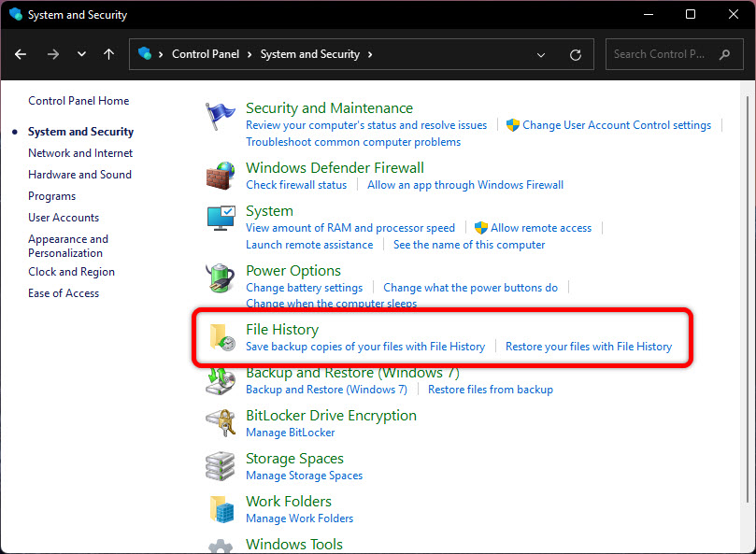Click Manage Work Folders

[x=299, y=518]
